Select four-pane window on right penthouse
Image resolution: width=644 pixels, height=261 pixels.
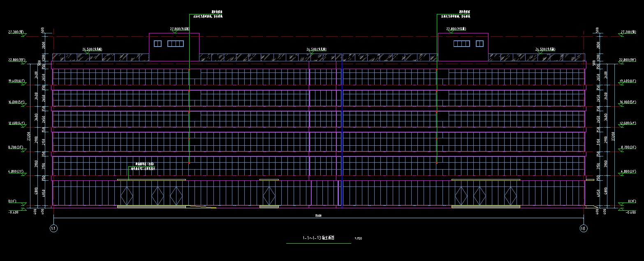point(461,44)
